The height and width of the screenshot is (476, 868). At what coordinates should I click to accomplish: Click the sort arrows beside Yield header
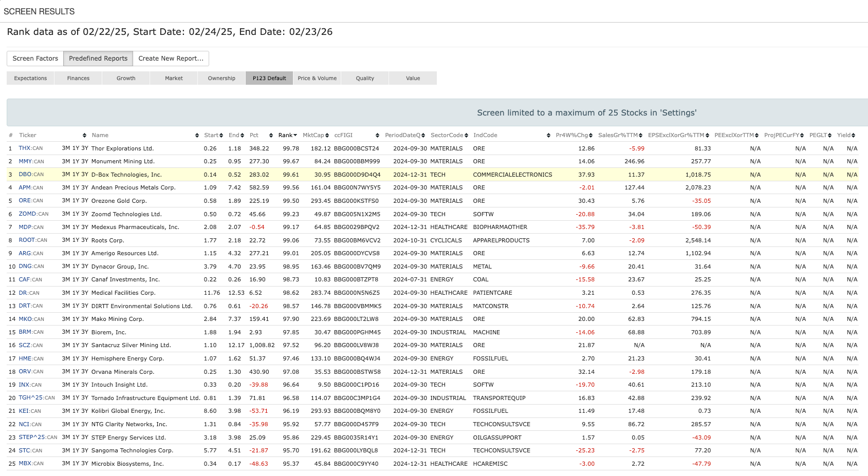tap(854, 136)
